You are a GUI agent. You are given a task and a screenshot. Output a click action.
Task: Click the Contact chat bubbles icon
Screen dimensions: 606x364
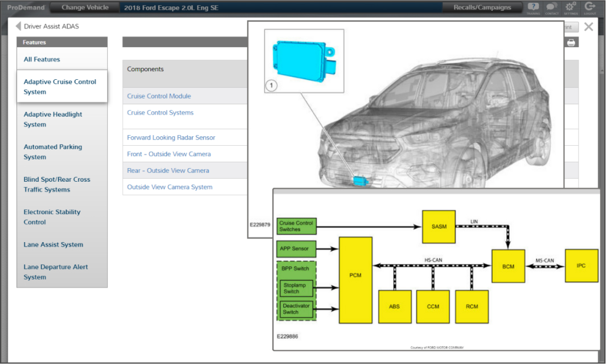(551, 7)
